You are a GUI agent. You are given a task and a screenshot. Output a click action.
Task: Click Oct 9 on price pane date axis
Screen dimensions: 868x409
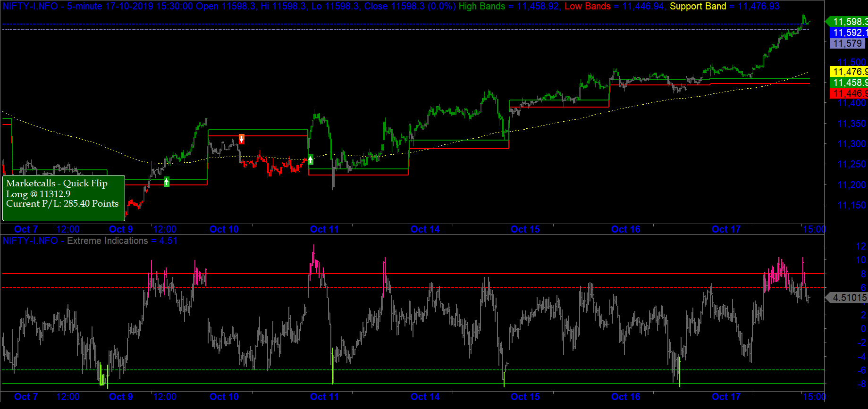[121, 229]
